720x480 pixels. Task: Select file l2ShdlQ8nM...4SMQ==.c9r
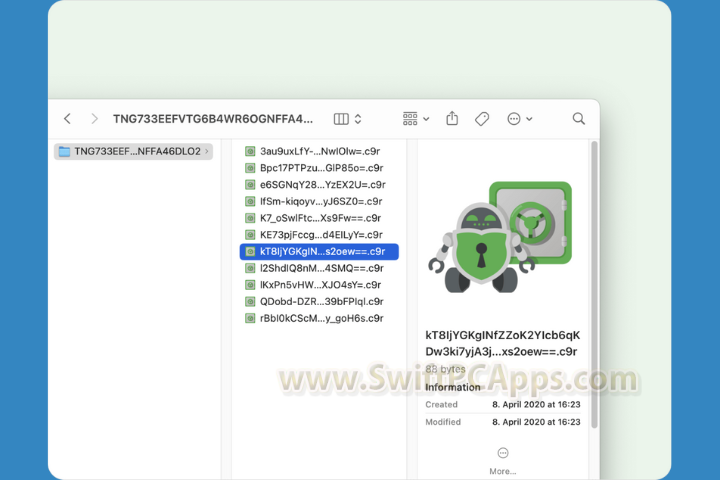pyautogui.click(x=319, y=268)
